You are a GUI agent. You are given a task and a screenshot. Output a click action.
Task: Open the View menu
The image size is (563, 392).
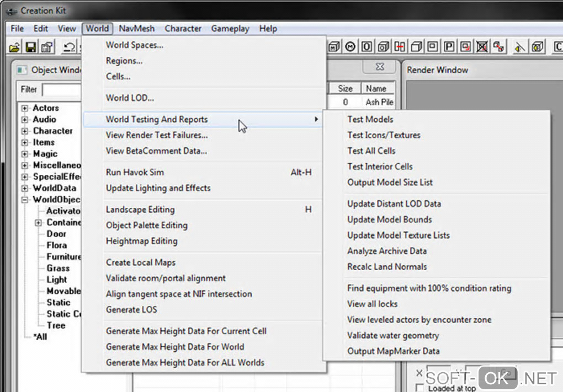tap(67, 29)
